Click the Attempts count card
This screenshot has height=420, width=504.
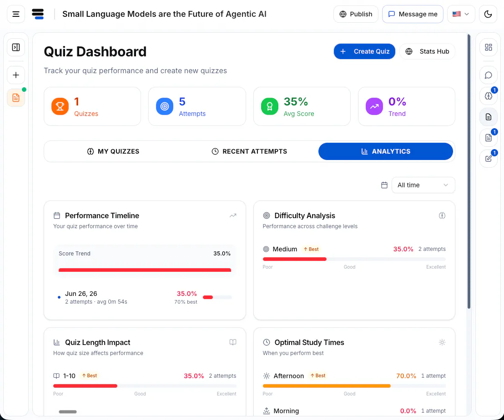[197, 106]
